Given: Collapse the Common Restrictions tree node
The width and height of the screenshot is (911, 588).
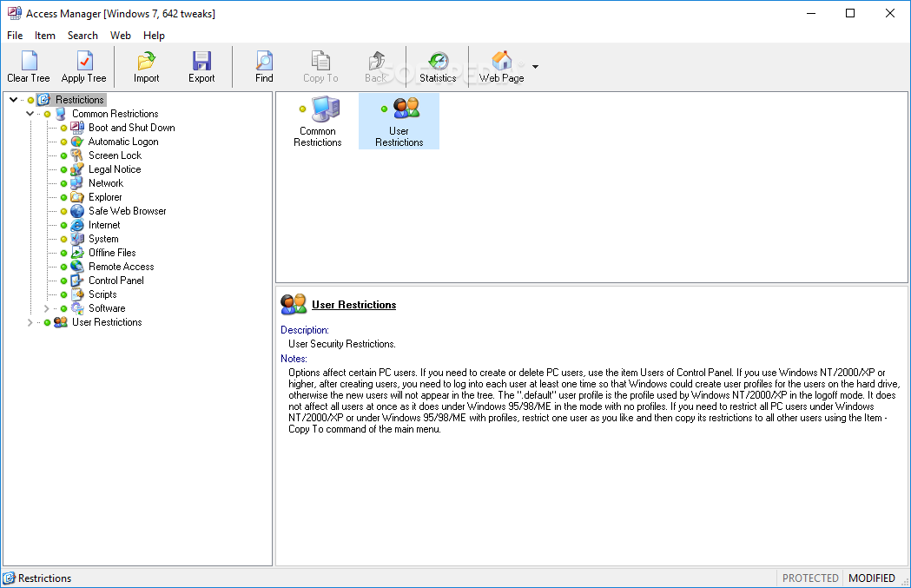Looking at the screenshot, I should click(30, 114).
